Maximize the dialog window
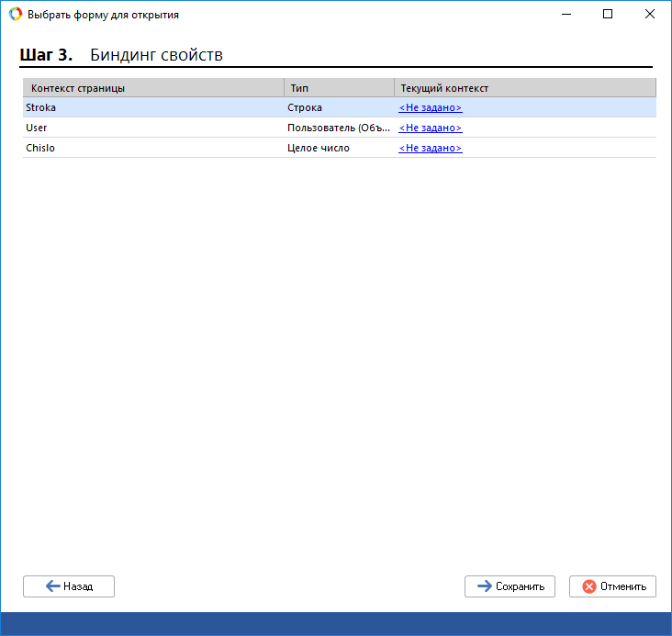 pyautogui.click(x=607, y=15)
